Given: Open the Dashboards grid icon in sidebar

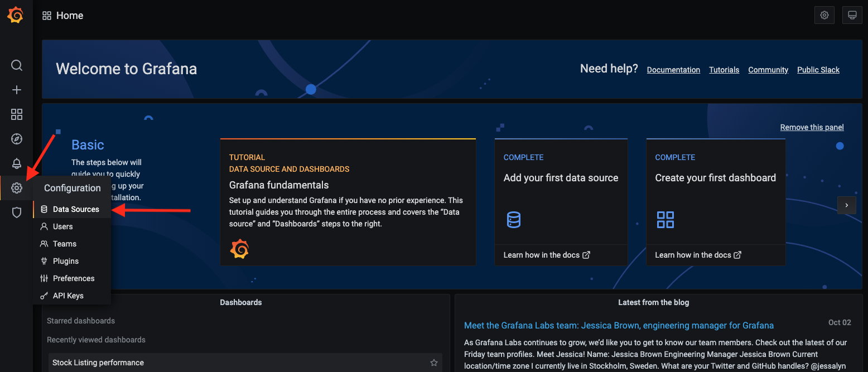Looking at the screenshot, I should point(17,114).
